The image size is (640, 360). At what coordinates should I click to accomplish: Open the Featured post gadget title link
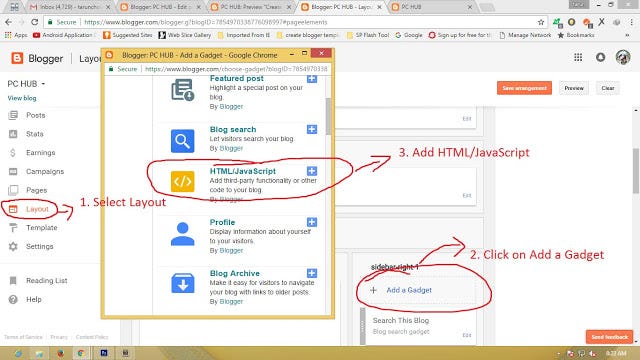236,78
